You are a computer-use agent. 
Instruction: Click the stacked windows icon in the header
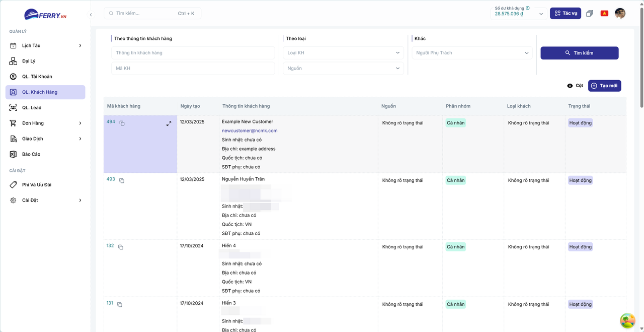tap(590, 14)
